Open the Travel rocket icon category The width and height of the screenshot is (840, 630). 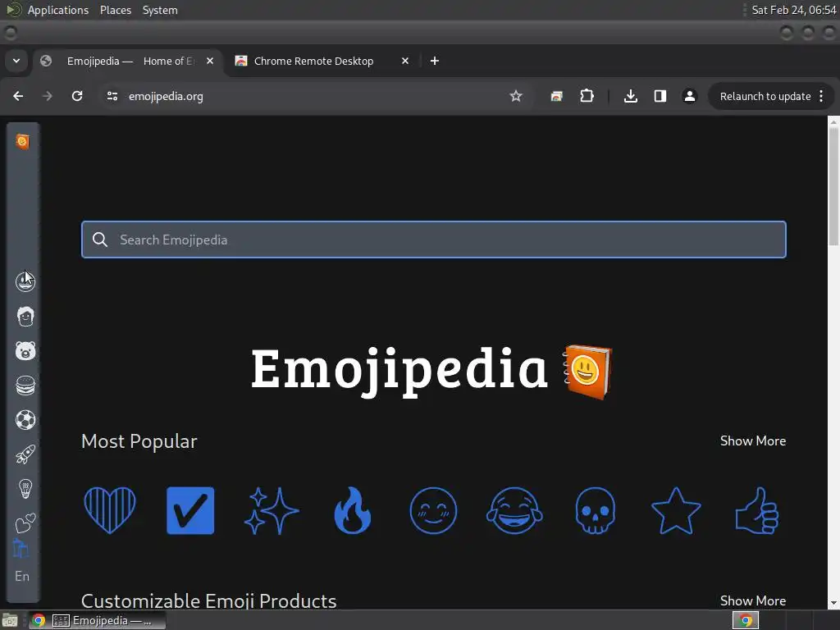click(x=25, y=454)
